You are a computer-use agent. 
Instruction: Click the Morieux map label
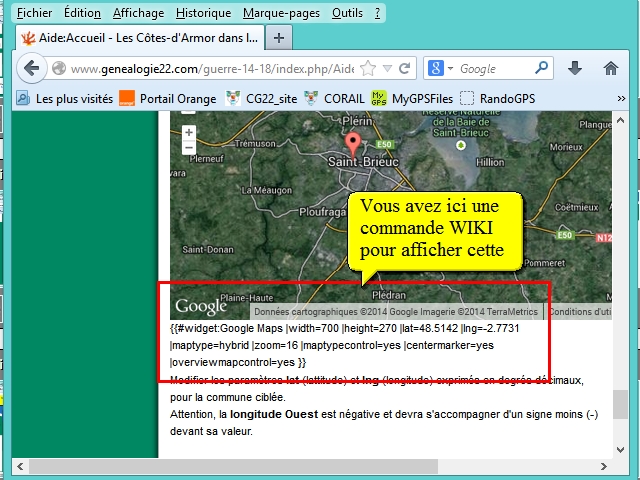(x=566, y=147)
